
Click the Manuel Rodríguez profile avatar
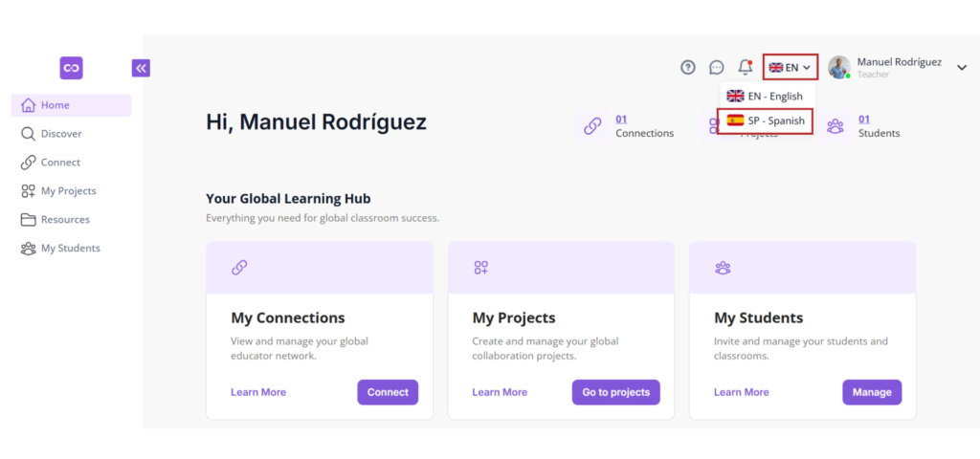point(838,68)
